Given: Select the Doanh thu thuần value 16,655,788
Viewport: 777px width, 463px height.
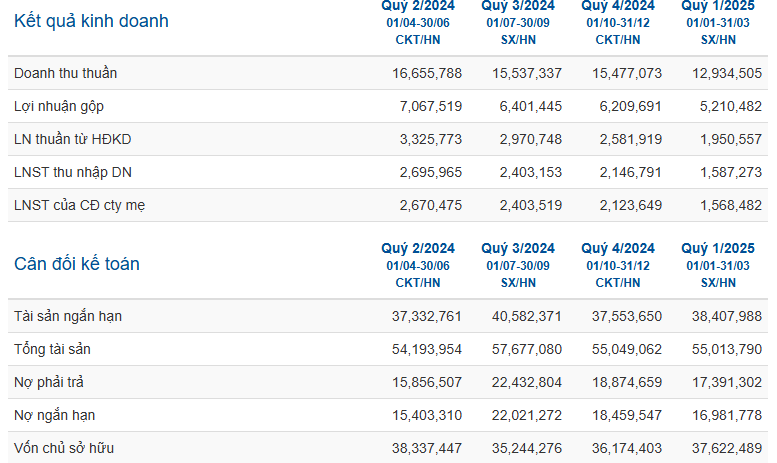Looking at the screenshot, I should click(427, 73).
